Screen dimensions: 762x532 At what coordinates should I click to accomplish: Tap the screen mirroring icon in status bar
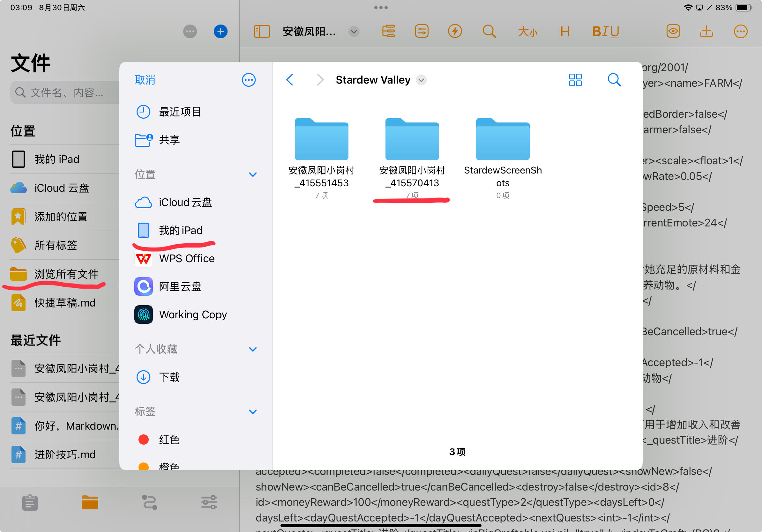click(699, 8)
